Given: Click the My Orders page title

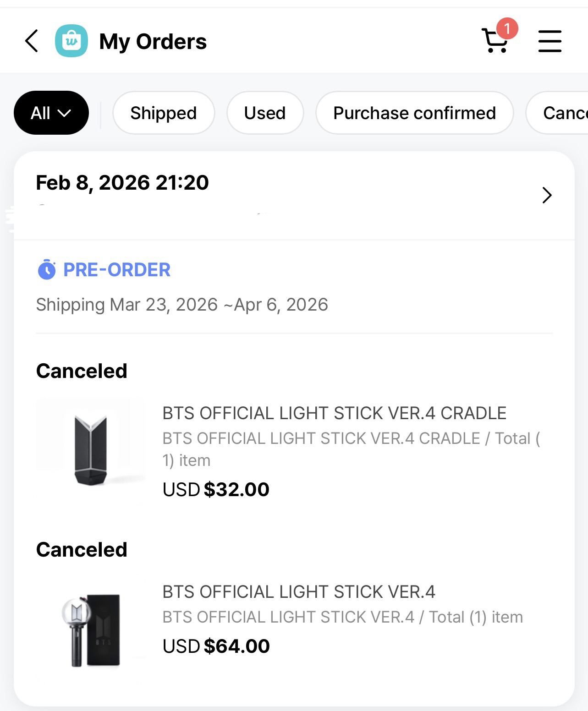Looking at the screenshot, I should [153, 42].
